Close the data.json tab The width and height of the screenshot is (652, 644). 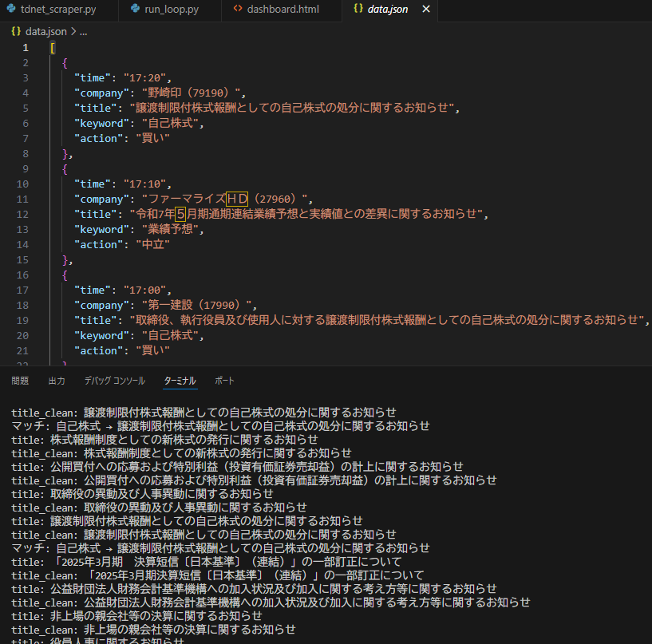[x=426, y=9]
